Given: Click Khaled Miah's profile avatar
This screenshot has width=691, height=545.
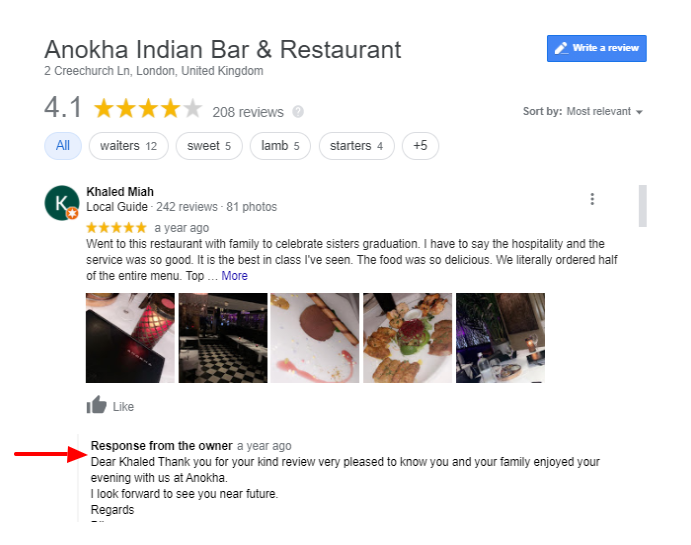Looking at the screenshot, I should click(x=62, y=203).
